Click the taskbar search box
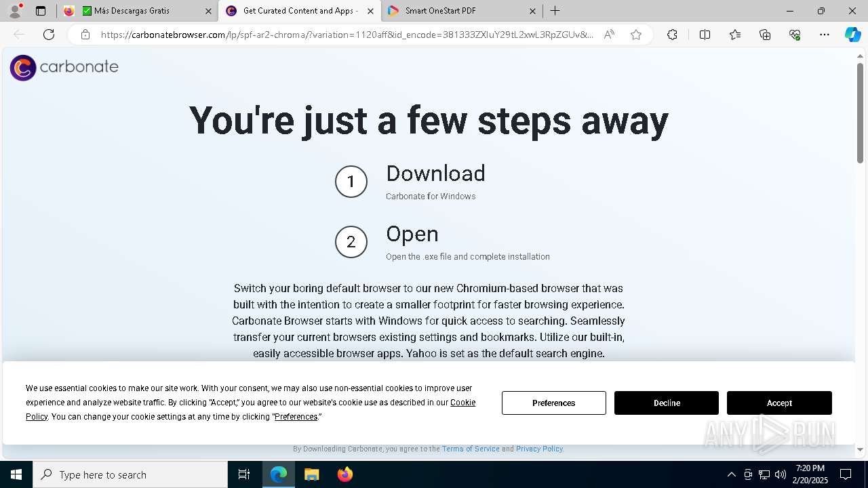The height and width of the screenshot is (488, 868). click(130, 474)
